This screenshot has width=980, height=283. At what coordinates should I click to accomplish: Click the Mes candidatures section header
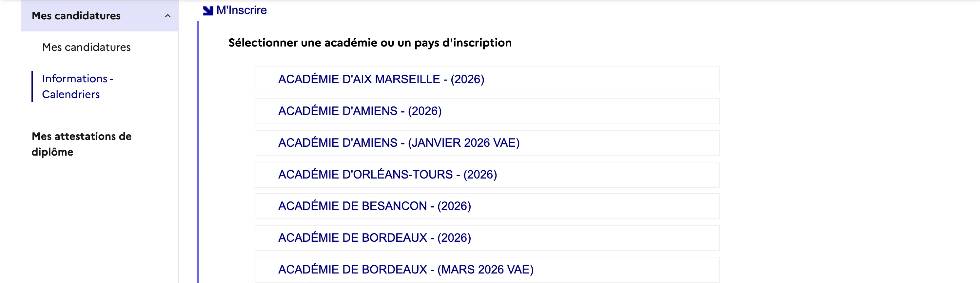tap(76, 16)
